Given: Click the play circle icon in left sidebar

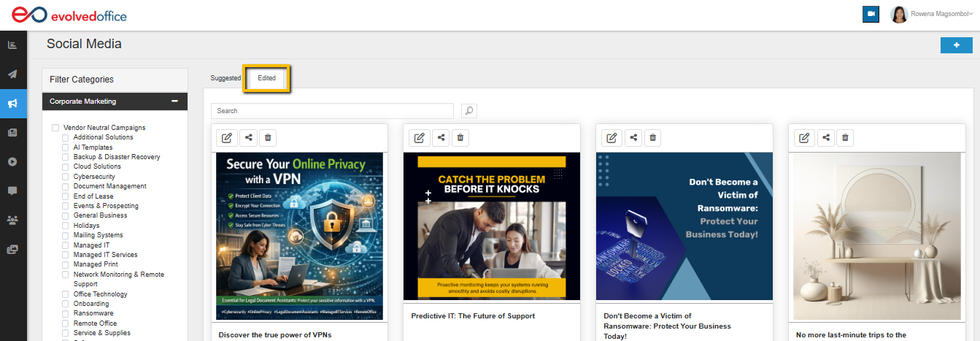Looking at the screenshot, I should 12,161.
